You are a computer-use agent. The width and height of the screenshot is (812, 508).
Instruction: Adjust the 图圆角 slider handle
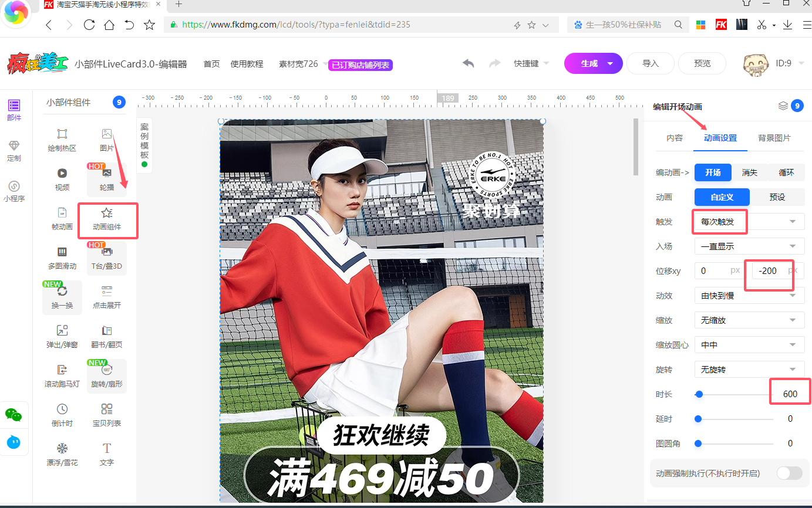[698, 443]
